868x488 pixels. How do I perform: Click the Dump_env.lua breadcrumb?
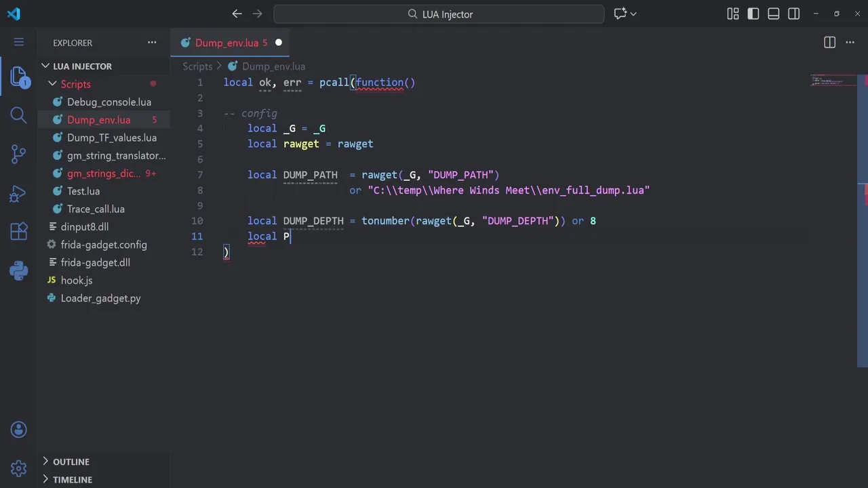tap(273, 66)
